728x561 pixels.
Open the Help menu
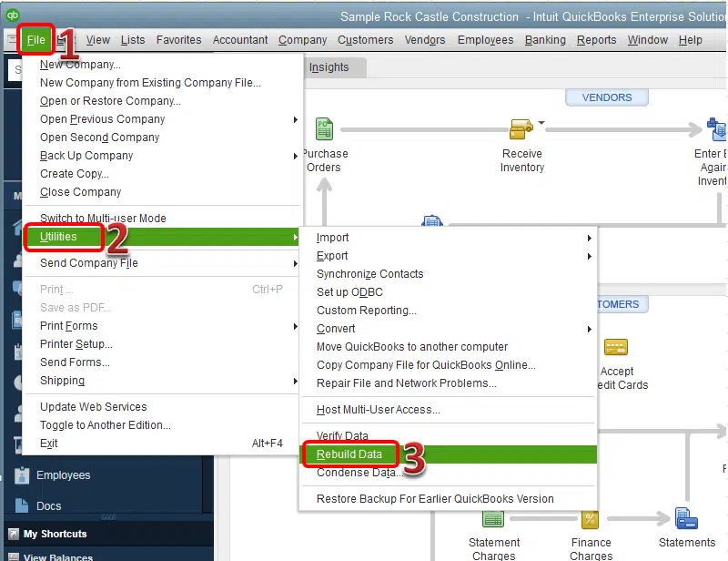point(690,40)
